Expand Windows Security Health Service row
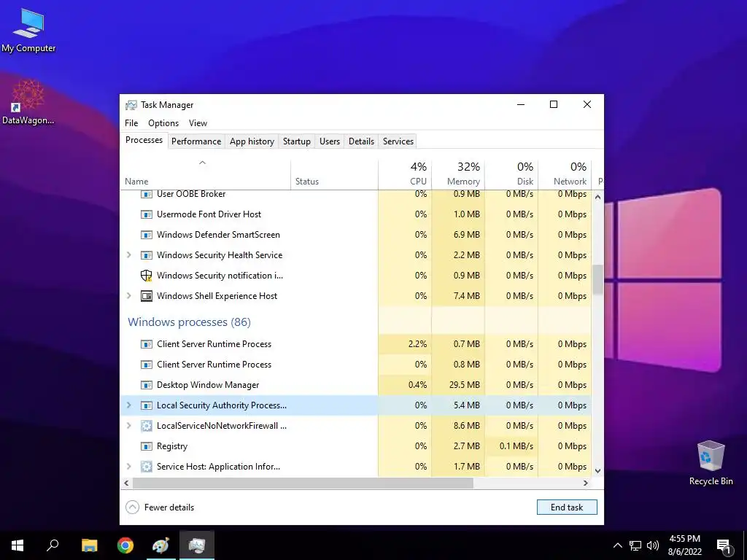 pyautogui.click(x=128, y=255)
